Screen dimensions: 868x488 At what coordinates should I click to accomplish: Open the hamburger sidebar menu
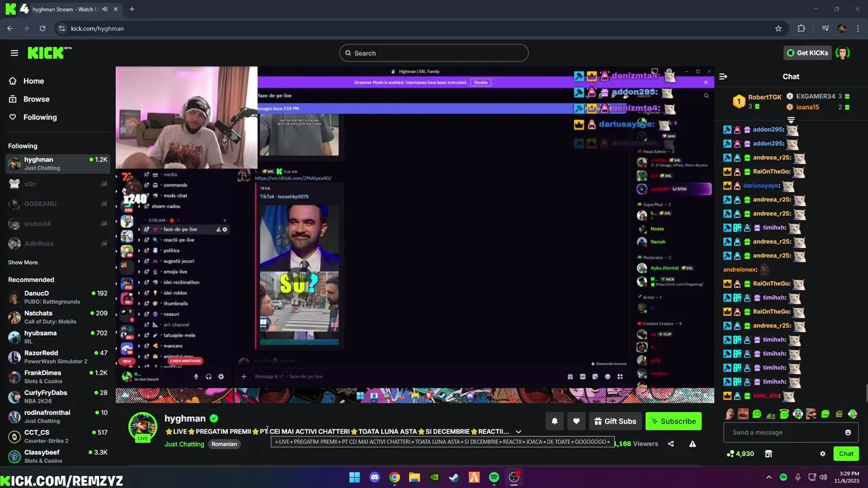tap(14, 53)
